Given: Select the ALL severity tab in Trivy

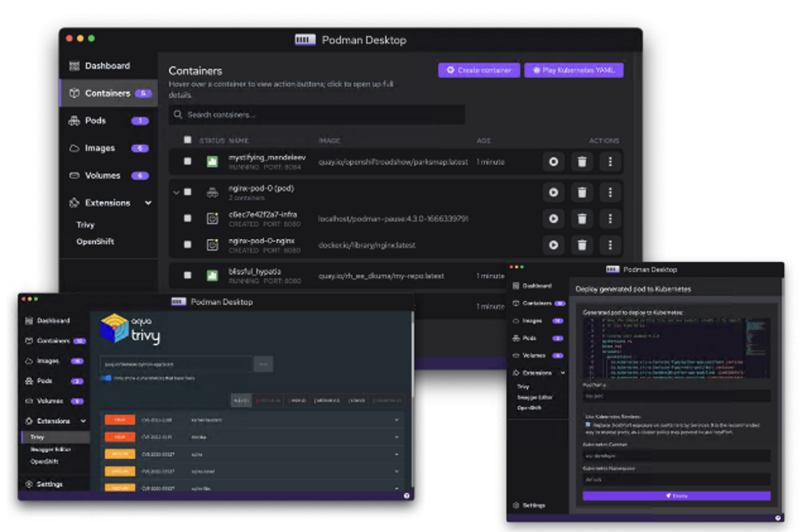Looking at the screenshot, I should (241, 401).
